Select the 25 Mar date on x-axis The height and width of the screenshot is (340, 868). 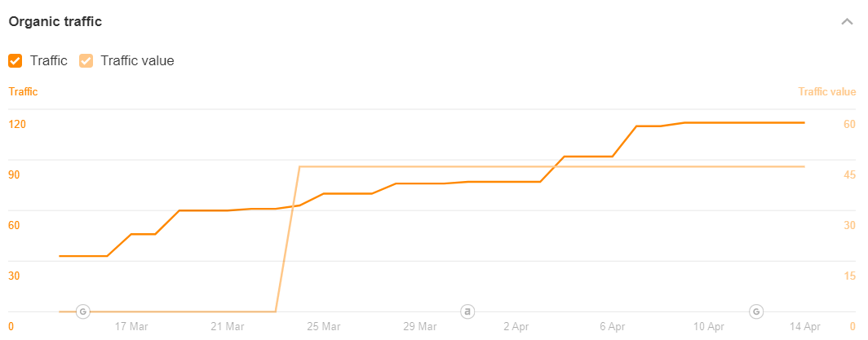tap(324, 327)
